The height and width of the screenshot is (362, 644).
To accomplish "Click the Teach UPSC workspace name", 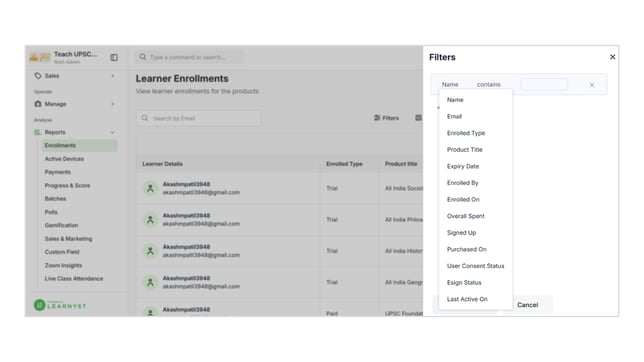I will click(x=76, y=54).
